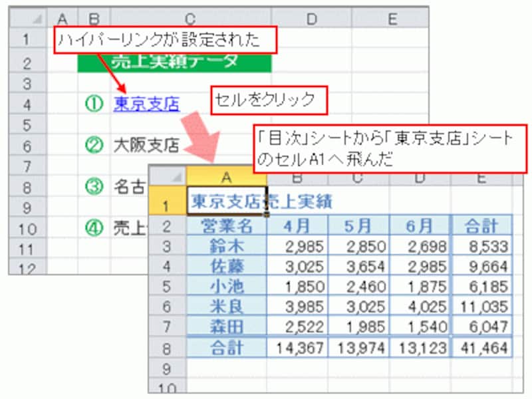Select row header 10 in the back sheet
532x399 pixels.
pyautogui.click(x=28, y=229)
